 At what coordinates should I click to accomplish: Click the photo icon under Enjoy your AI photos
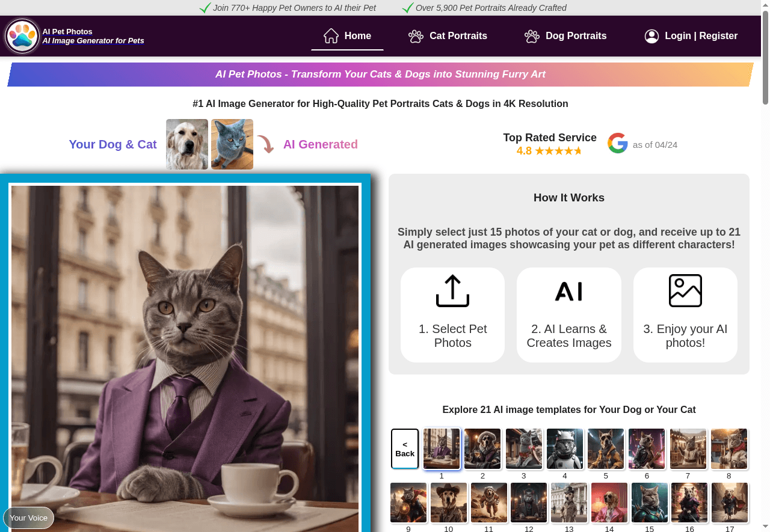pos(685,291)
